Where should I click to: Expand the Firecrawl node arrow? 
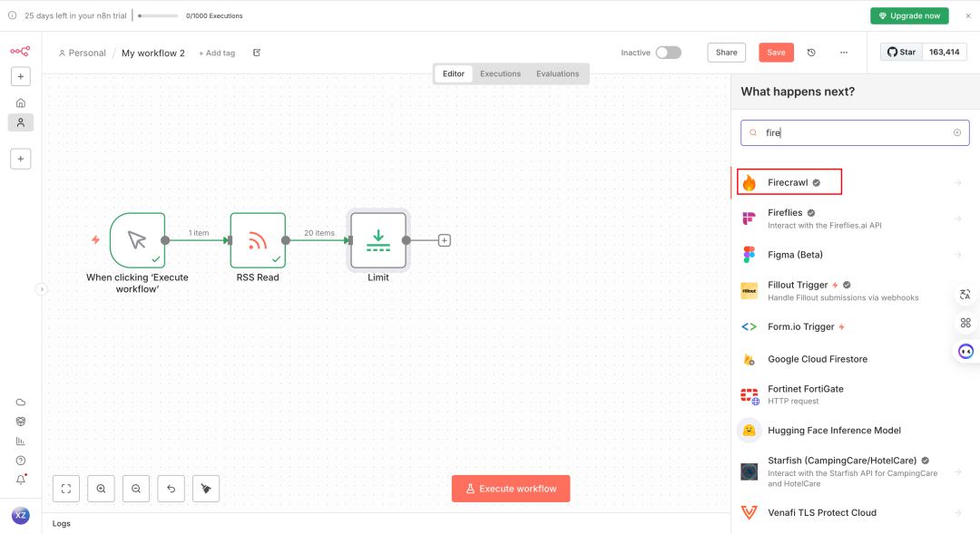958,182
